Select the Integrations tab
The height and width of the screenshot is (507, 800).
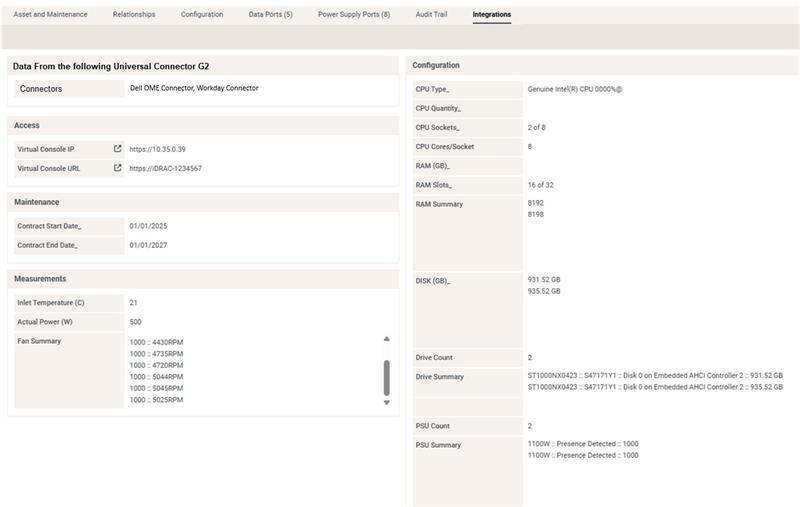[491, 15]
